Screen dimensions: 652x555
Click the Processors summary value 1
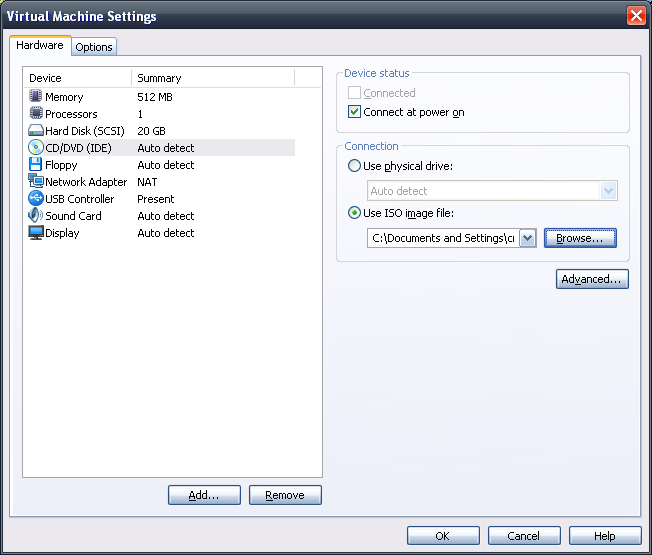(x=140, y=114)
